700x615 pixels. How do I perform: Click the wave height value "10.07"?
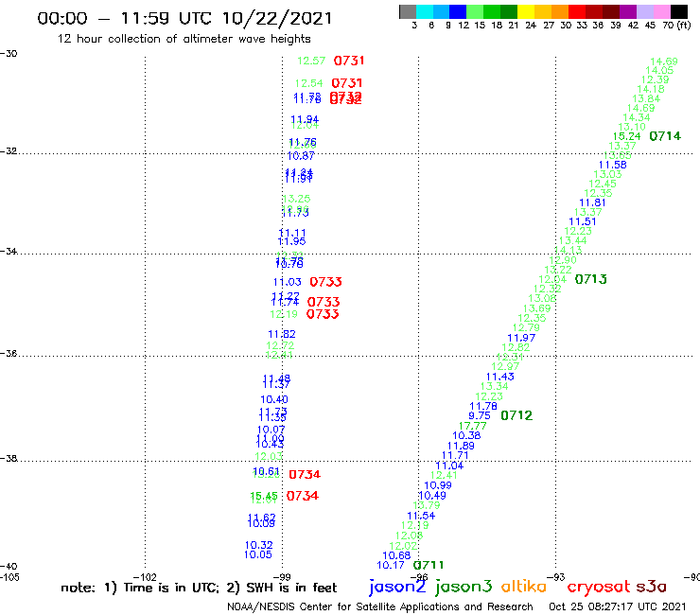coord(271,430)
